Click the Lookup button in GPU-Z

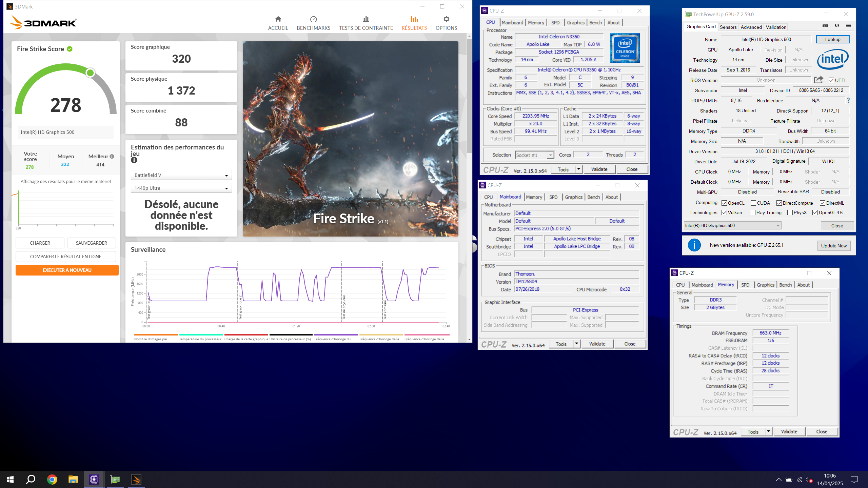[x=833, y=39]
